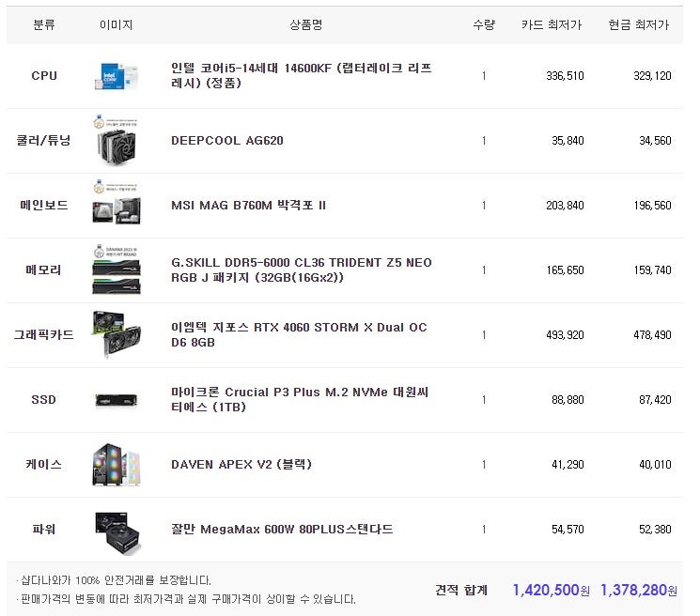Click total card price 1,420,500원
This screenshot has width=700, height=616.
pos(551,590)
